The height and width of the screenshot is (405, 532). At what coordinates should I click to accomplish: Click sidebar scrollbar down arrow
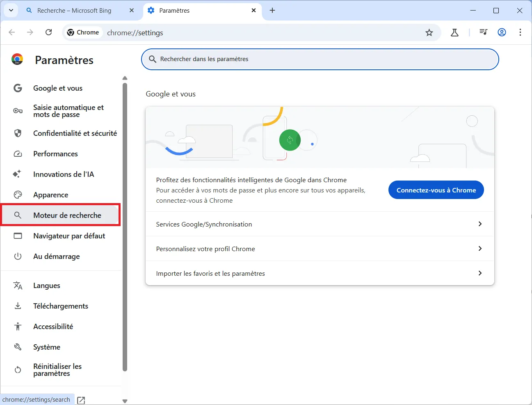click(125, 401)
